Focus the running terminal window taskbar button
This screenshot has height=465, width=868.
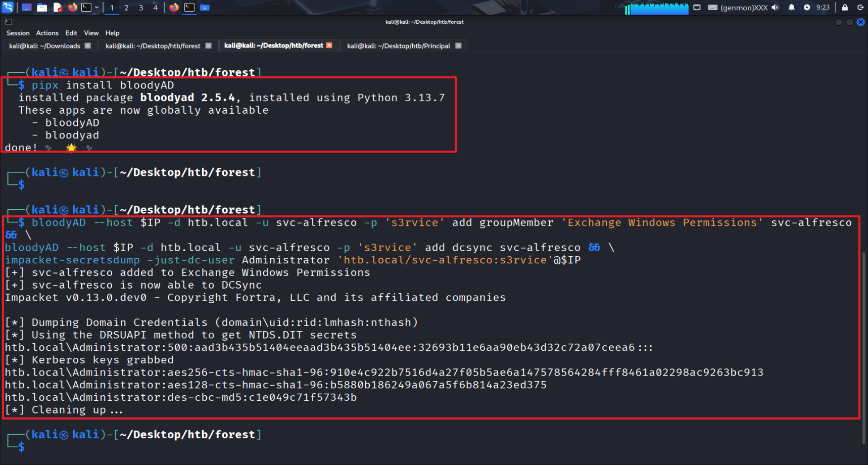click(x=189, y=8)
